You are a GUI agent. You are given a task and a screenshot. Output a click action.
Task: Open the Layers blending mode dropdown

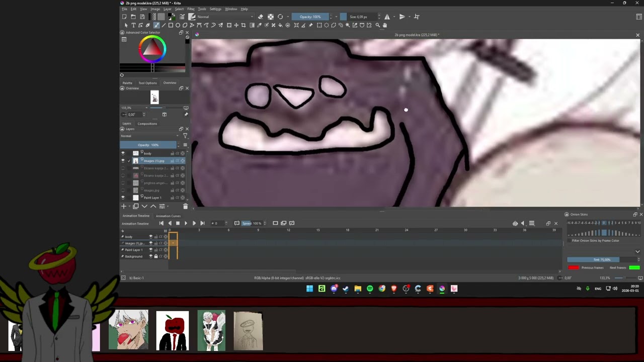coord(150,136)
